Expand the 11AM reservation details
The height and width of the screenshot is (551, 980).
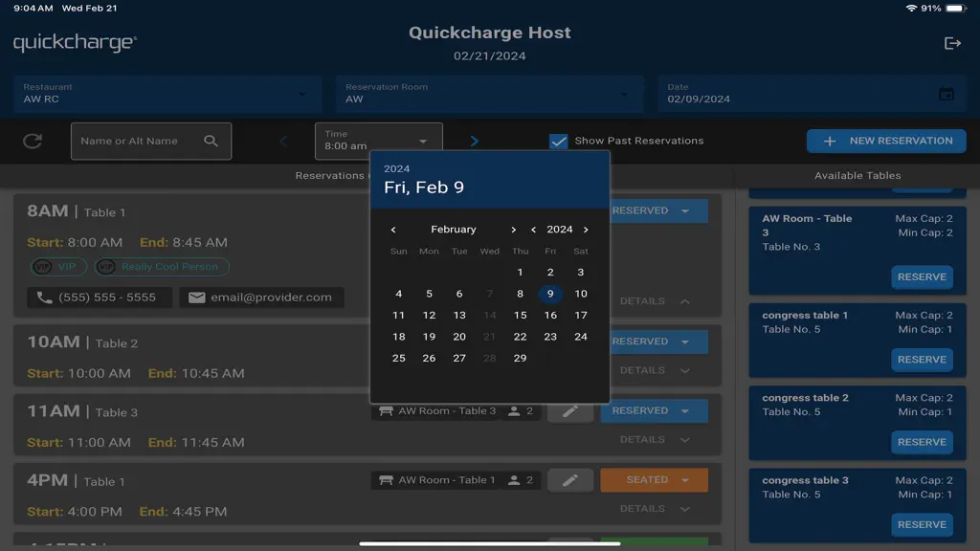pos(655,440)
